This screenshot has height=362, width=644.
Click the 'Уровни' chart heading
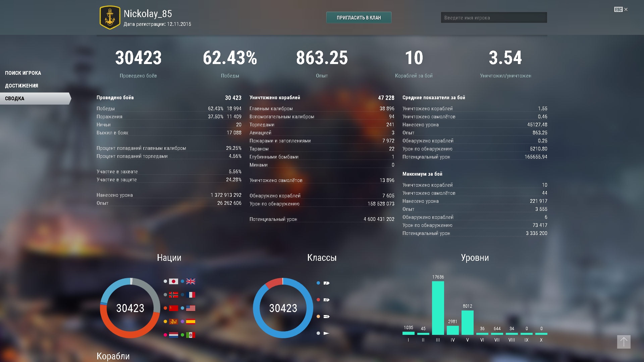tap(475, 258)
